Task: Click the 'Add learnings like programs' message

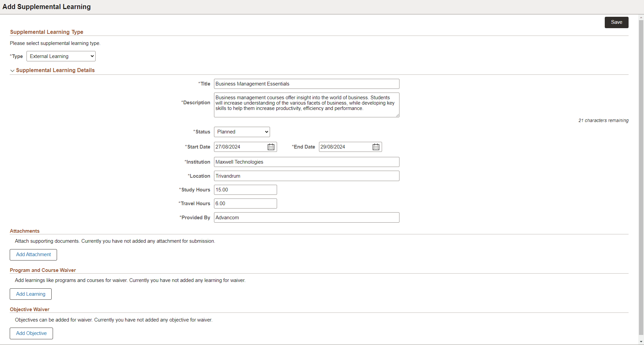Action: click(x=130, y=280)
